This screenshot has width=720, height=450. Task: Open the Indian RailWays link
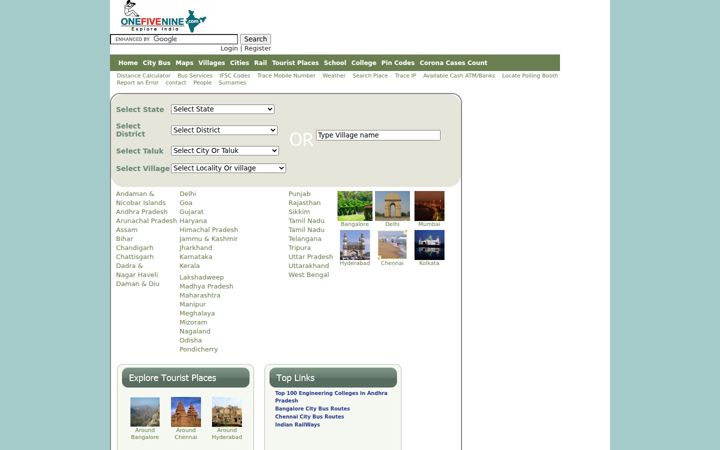(x=298, y=425)
